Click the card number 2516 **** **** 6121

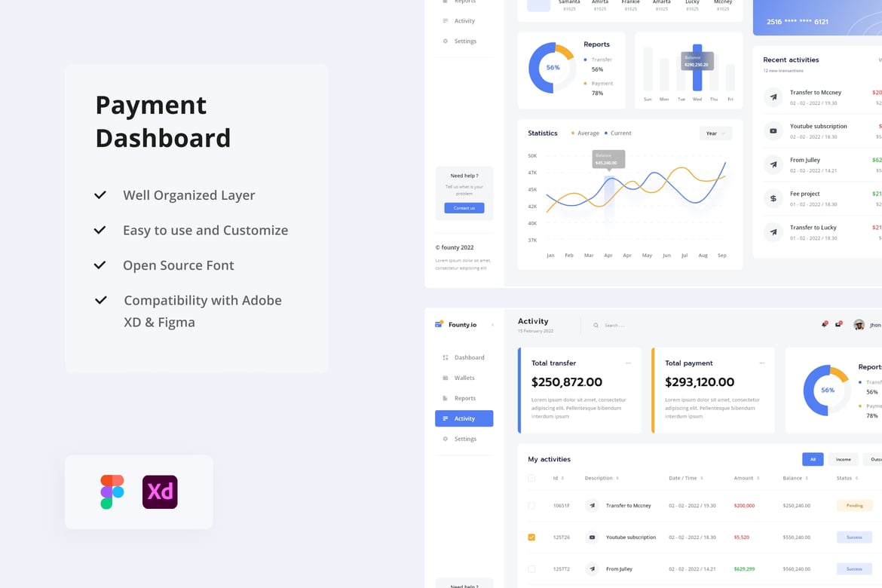click(797, 21)
